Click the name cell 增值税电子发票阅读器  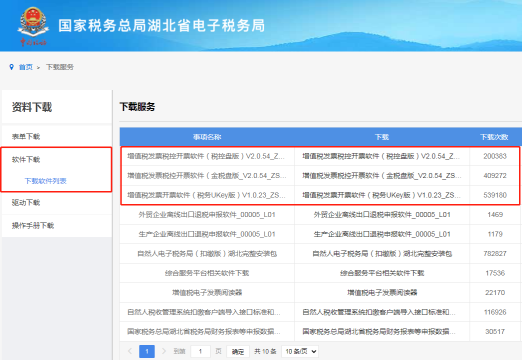pyautogui.click(x=207, y=293)
